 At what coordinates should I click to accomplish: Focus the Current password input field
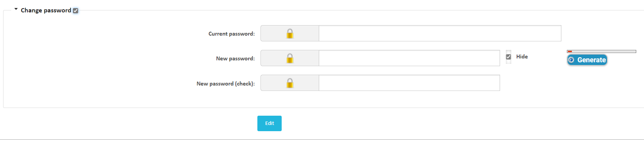click(x=440, y=33)
